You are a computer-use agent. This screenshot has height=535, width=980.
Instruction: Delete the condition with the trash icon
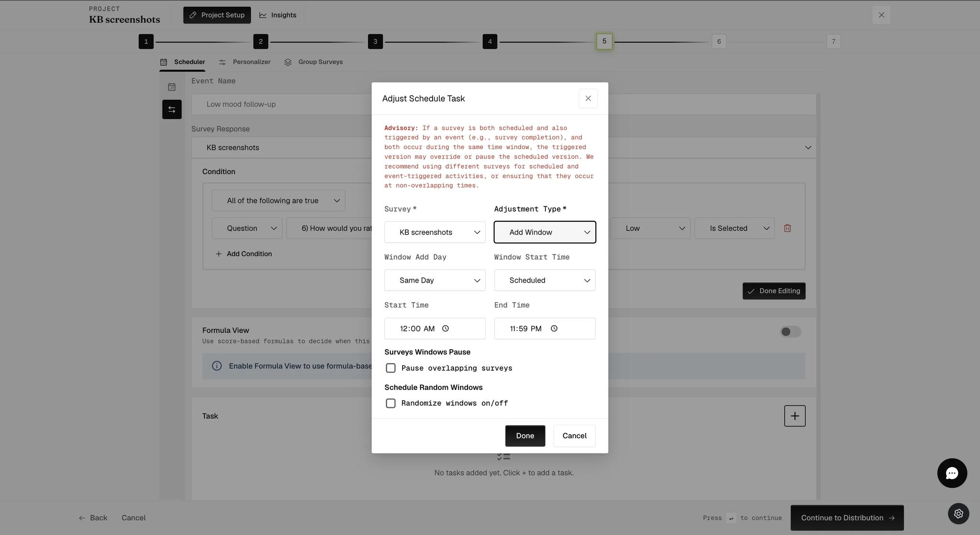787,228
